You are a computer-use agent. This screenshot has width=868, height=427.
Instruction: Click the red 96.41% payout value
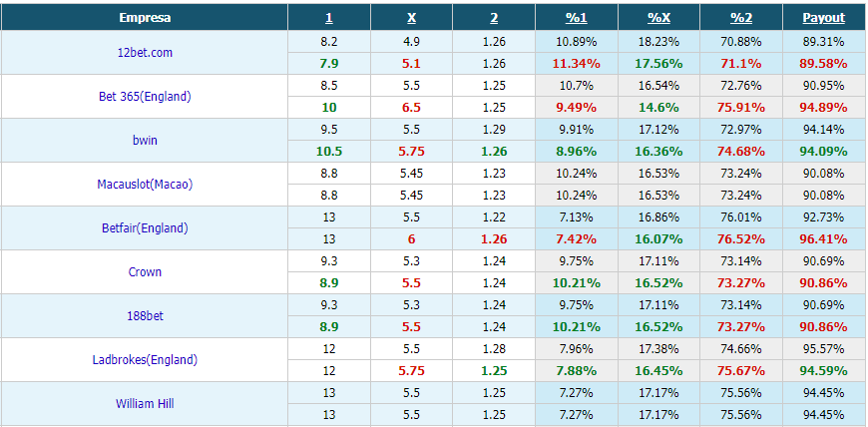[824, 239]
